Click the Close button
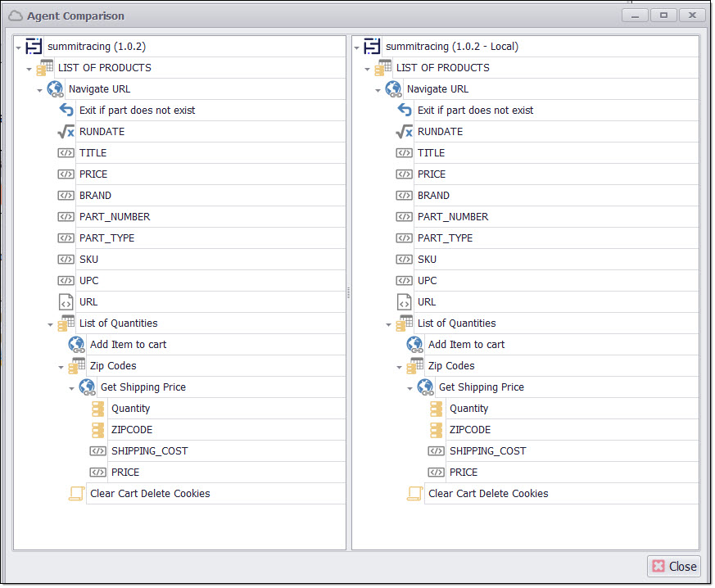This screenshot has width=715, height=588. (x=674, y=566)
